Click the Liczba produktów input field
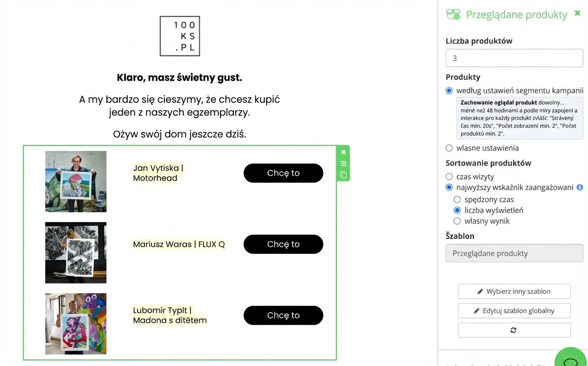This screenshot has height=366, width=588. pyautogui.click(x=514, y=58)
